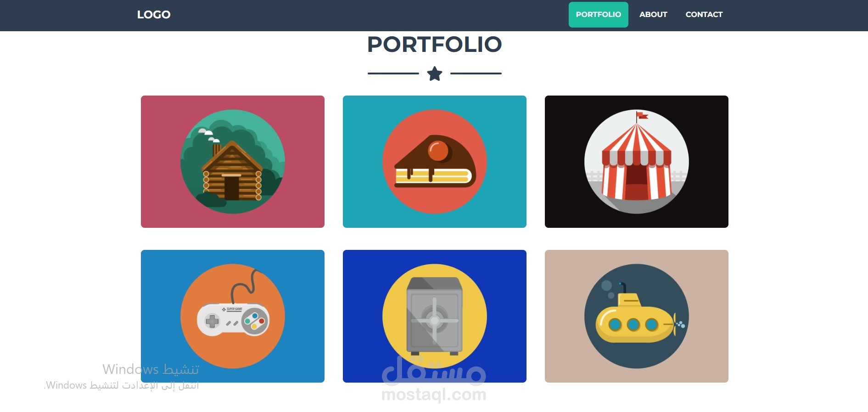
Task: Click the large PORTFOLIO page heading
Action: pyautogui.click(x=435, y=45)
